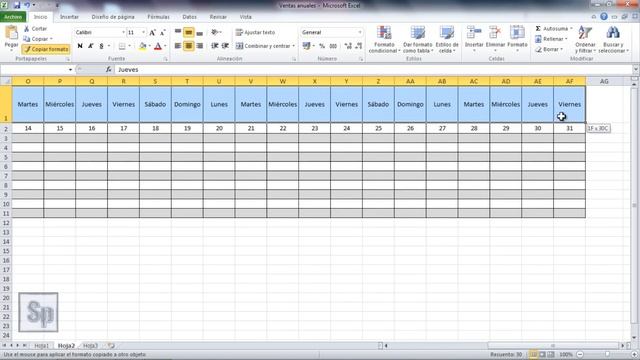The width and height of the screenshot is (640, 360).
Task: Switch to the Vista tab
Action: [245, 17]
